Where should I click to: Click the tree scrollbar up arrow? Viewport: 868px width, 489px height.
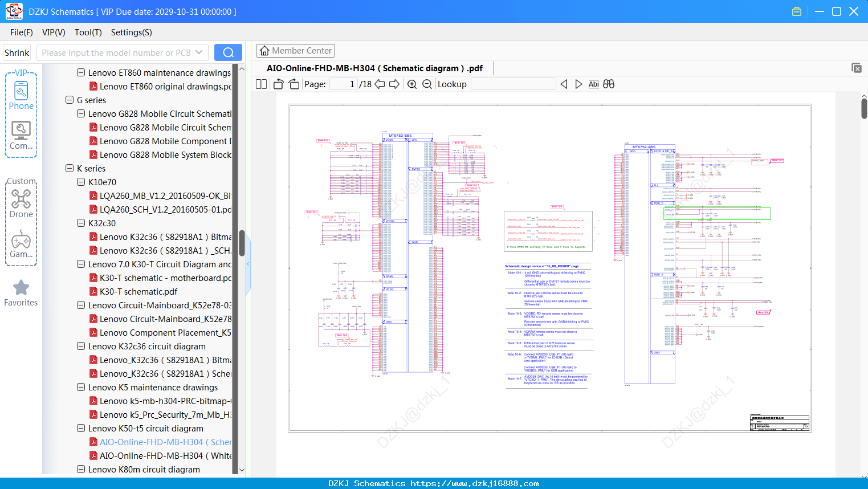pyautogui.click(x=242, y=68)
